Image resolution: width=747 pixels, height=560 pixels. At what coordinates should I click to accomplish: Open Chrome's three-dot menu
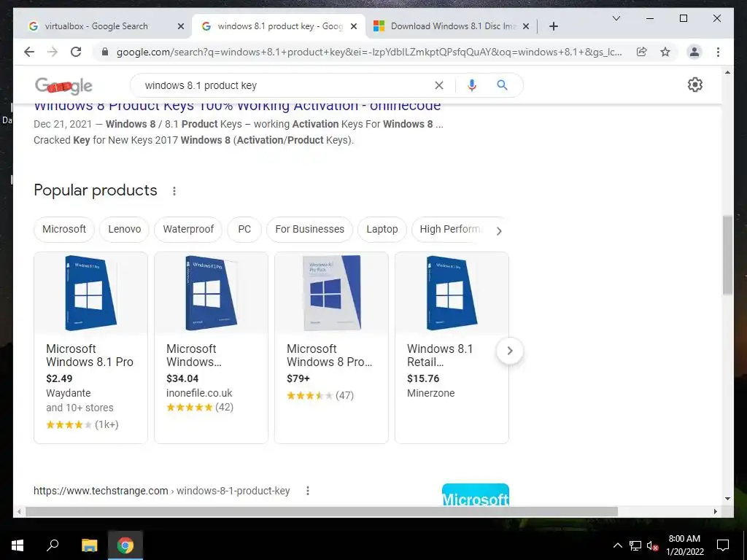pyautogui.click(x=718, y=52)
